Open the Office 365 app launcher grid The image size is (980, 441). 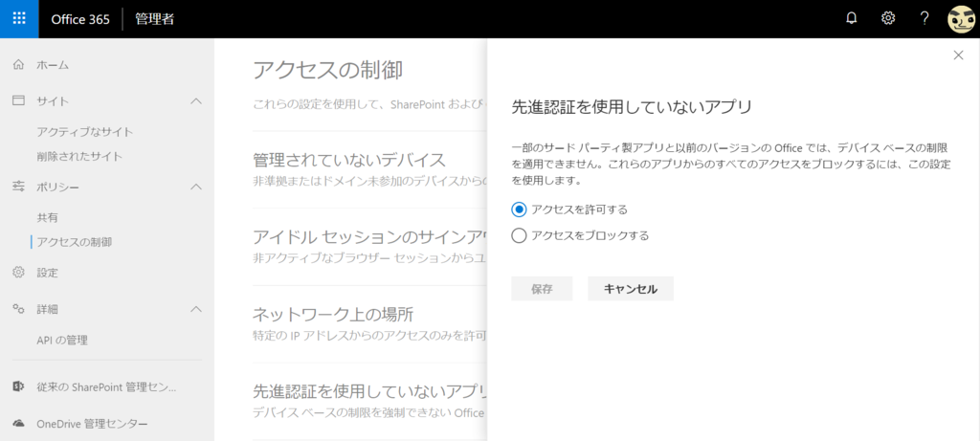(x=19, y=19)
